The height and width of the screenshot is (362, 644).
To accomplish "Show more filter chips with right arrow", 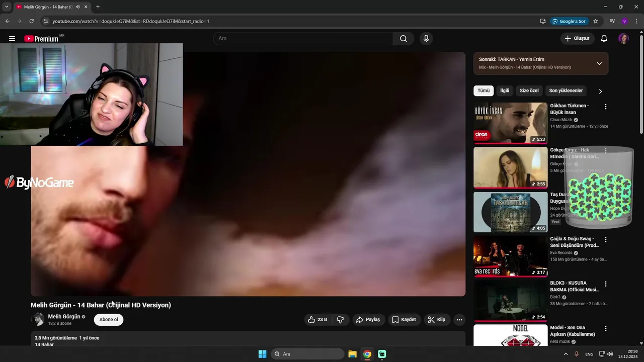I will (600, 91).
